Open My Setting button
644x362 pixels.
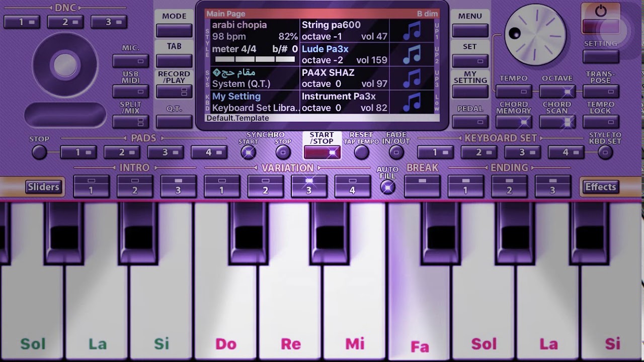point(470,92)
